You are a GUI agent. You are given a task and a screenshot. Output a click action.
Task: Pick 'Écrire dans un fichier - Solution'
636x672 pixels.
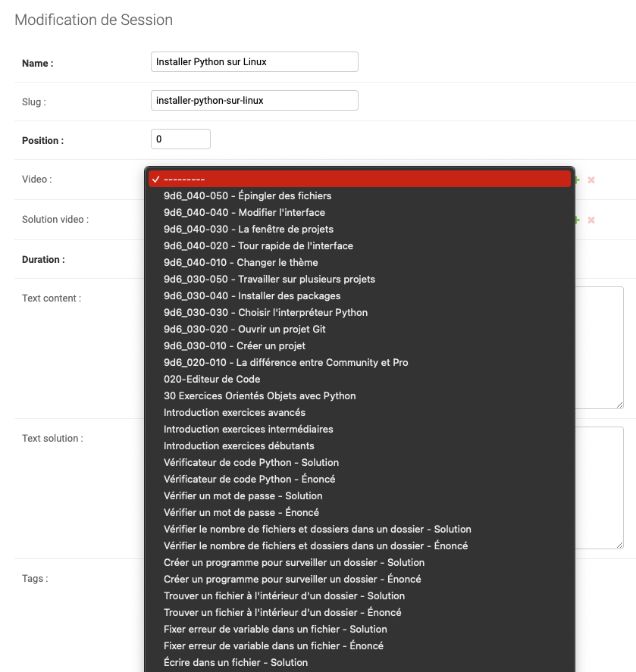236,662
